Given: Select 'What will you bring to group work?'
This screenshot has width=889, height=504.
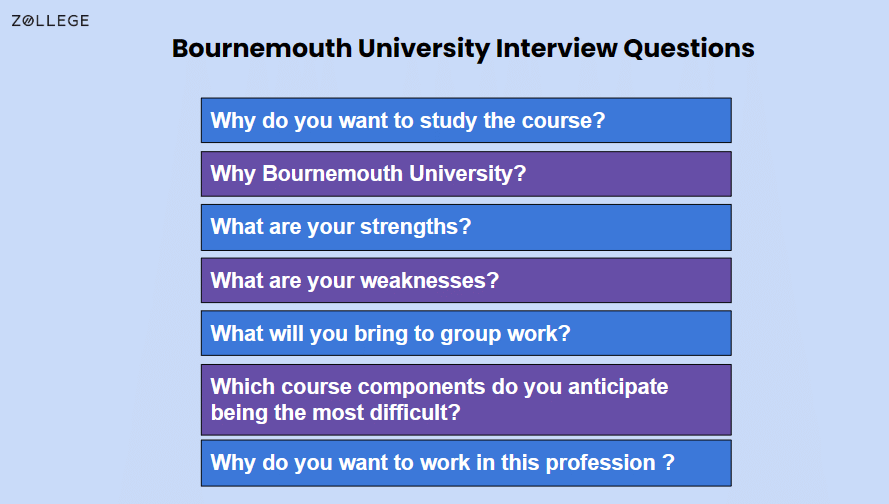Looking at the screenshot, I should click(466, 333).
